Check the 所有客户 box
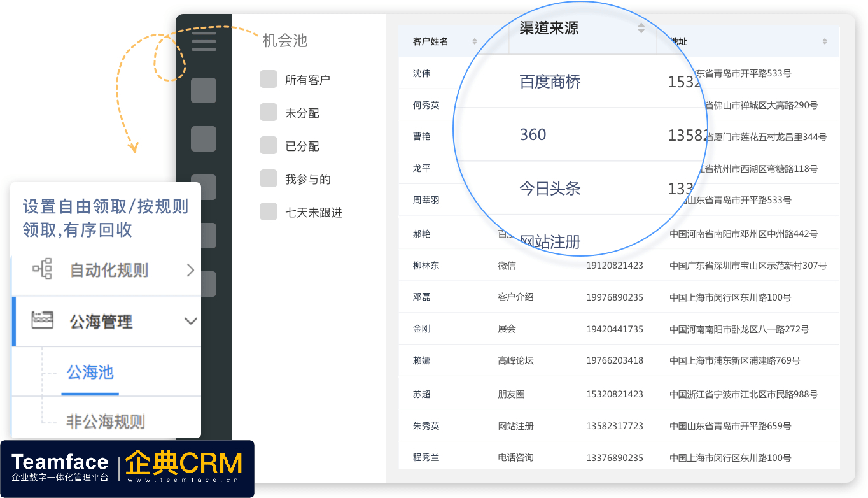 pos(269,79)
